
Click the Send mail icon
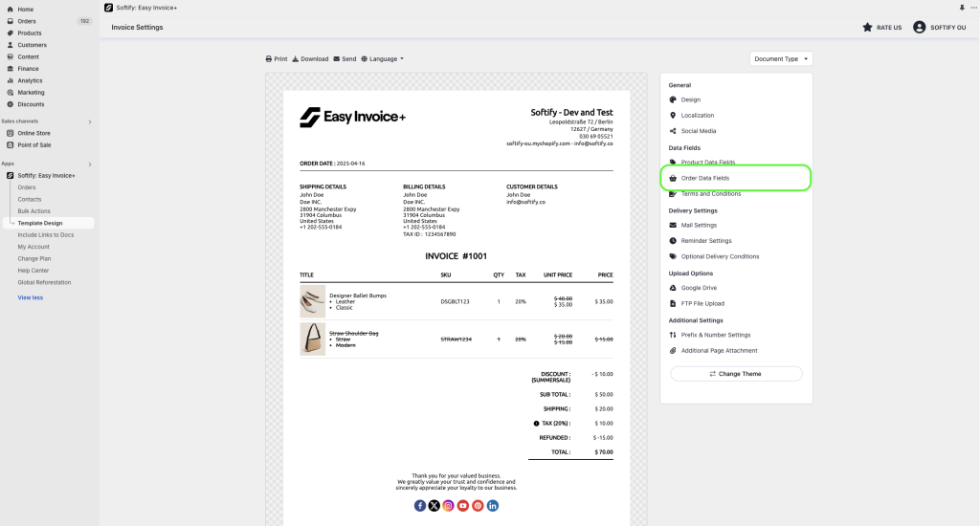(x=337, y=59)
